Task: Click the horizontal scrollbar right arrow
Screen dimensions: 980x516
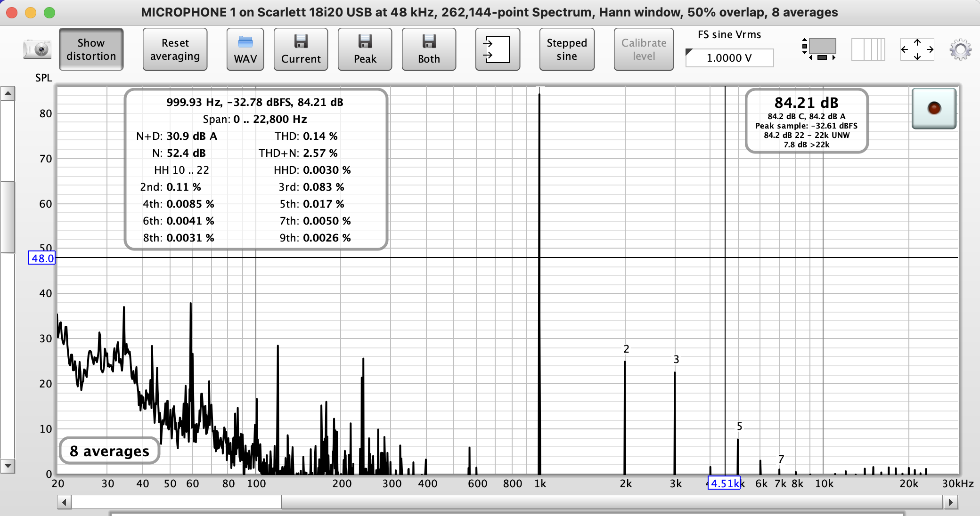Action: click(951, 502)
